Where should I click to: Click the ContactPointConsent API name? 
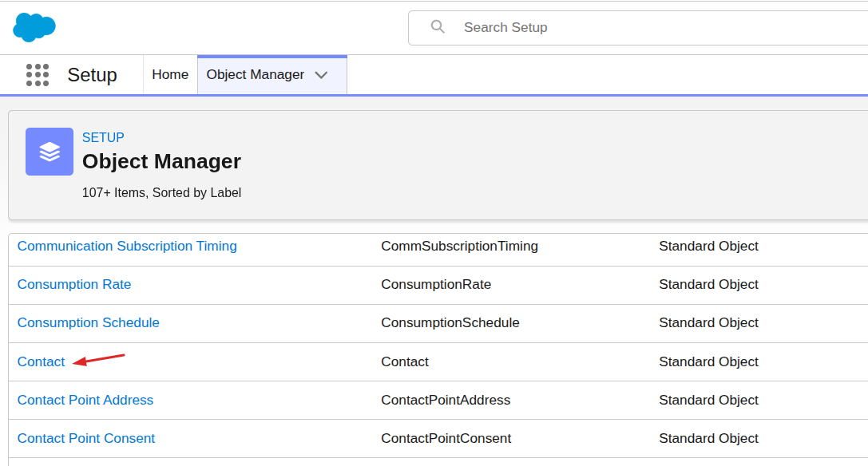(446, 438)
